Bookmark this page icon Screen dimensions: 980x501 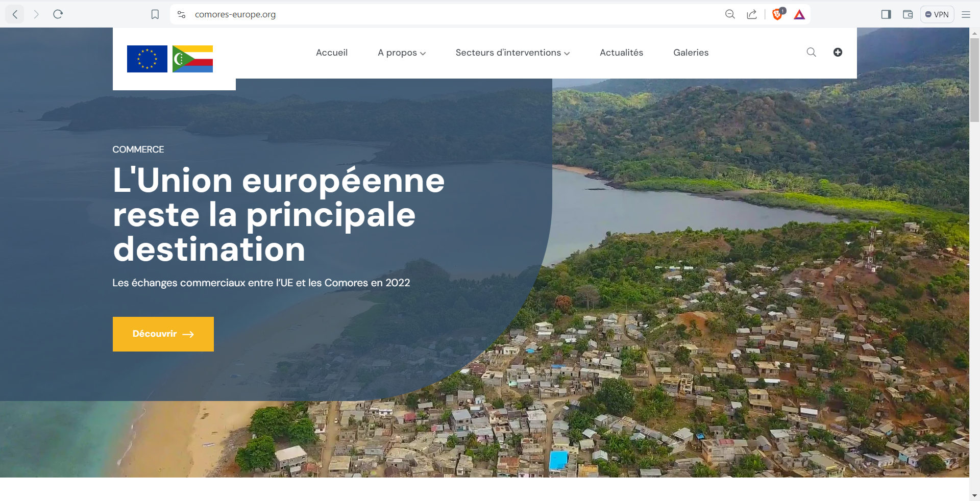pos(155,14)
